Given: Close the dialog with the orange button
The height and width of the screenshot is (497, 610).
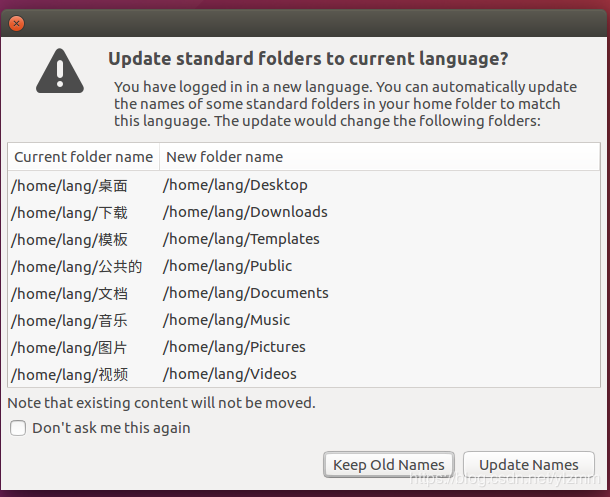Looking at the screenshot, I should pos(16,23).
